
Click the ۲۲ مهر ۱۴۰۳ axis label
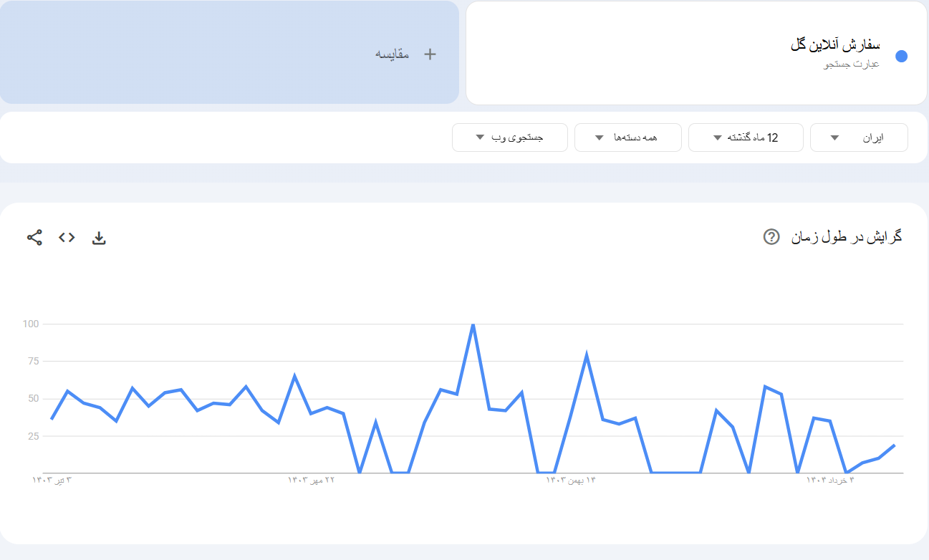312,480
